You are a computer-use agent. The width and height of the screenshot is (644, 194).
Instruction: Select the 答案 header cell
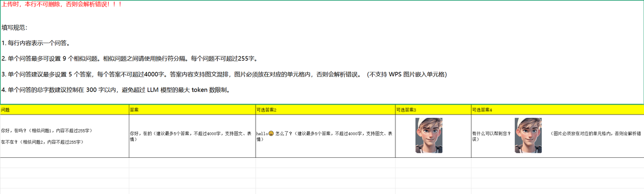(x=192, y=110)
